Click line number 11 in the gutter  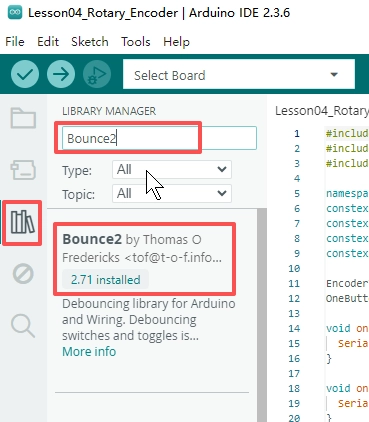point(294,283)
